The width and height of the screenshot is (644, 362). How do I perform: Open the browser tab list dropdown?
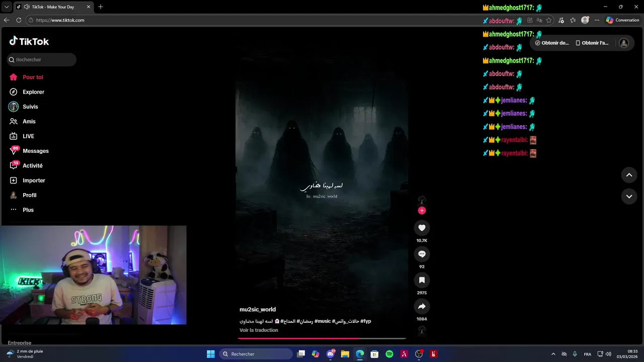click(x=7, y=7)
